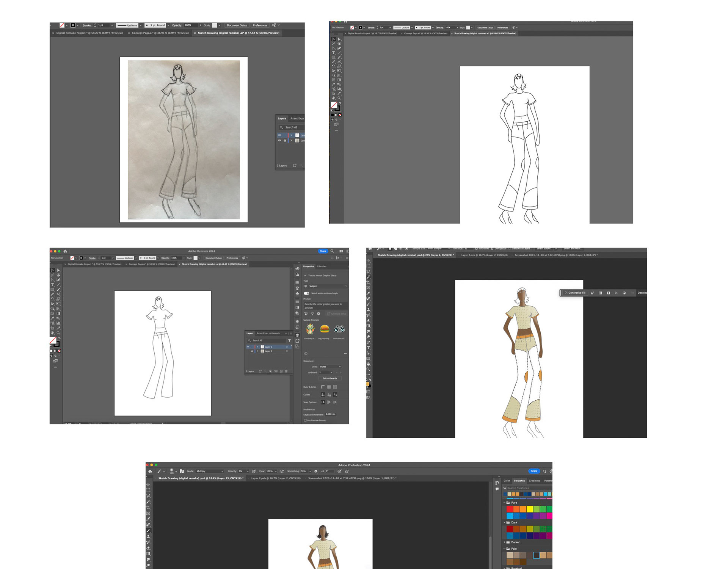This screenshot has height=569, width=728.
Task: Toggle Match active artboard style switch
Action: point(306,293)
